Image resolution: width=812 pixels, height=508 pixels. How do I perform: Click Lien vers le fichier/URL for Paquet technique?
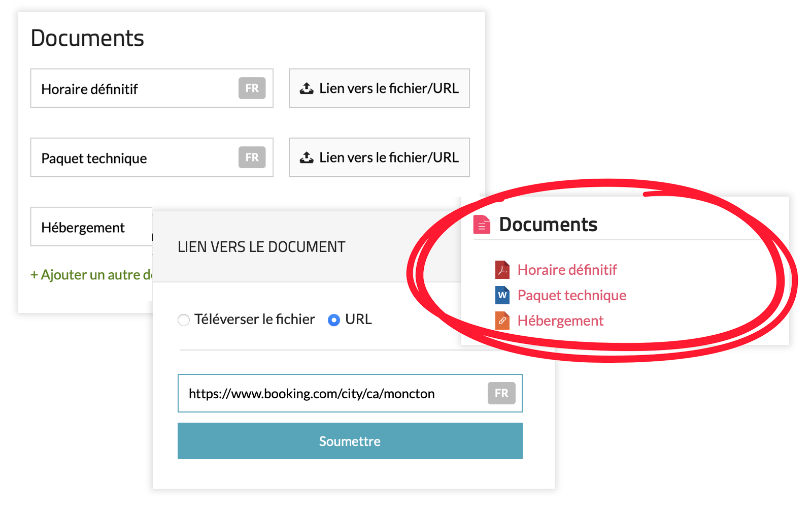[x=379, y=157]
